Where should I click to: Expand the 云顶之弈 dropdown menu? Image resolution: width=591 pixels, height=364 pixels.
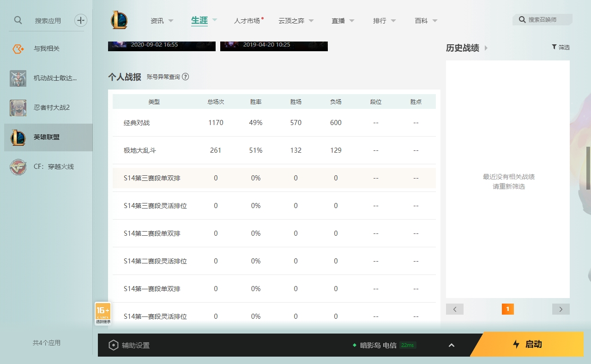(x=311, y=21)
